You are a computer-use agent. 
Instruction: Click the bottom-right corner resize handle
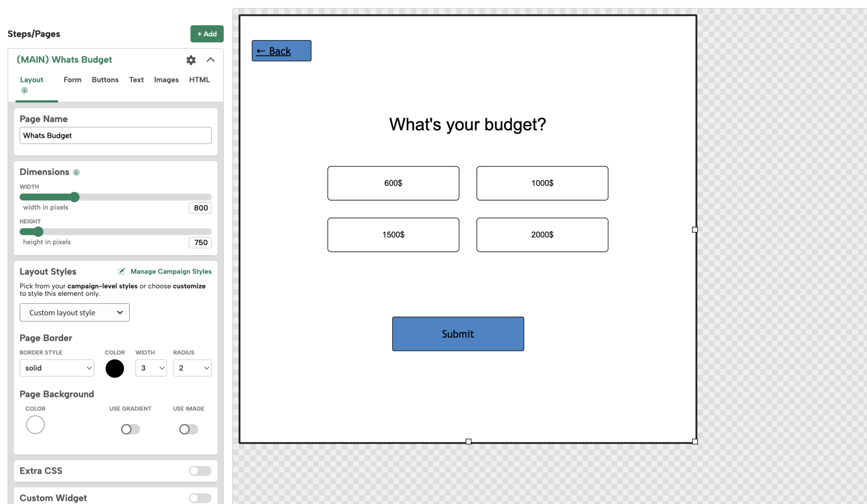[694, 442]
